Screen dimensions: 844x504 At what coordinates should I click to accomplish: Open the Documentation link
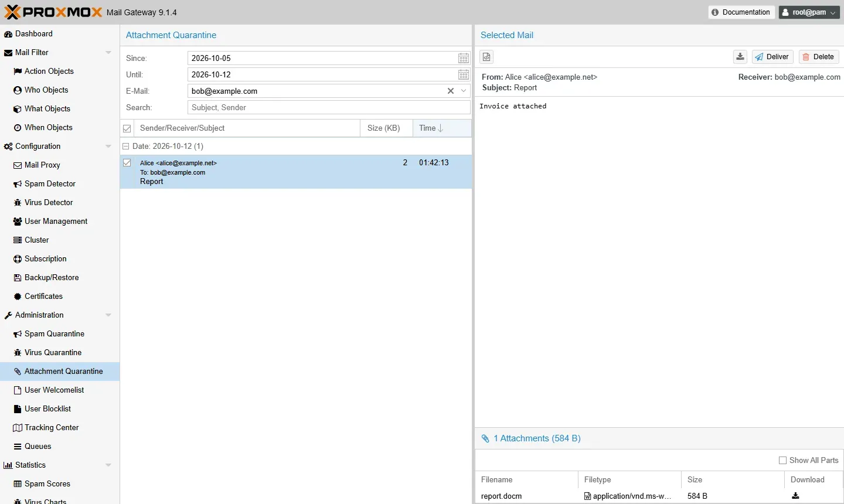[741, 12]
